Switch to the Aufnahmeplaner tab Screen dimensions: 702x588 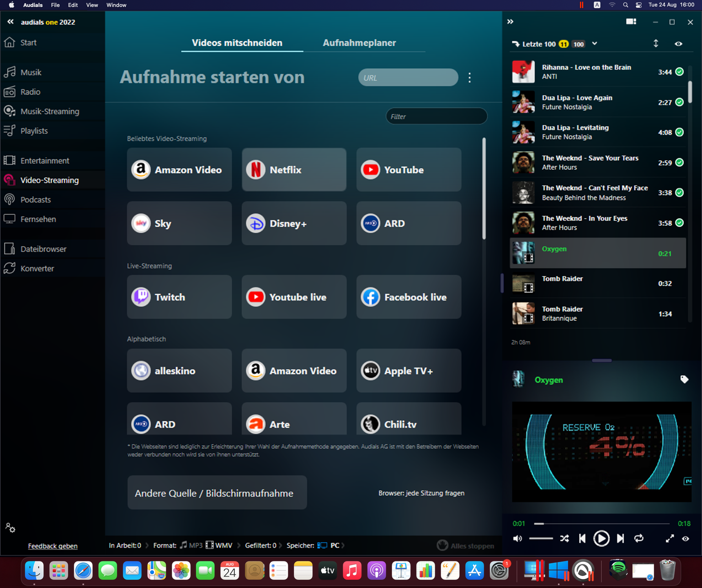point(359,43)
